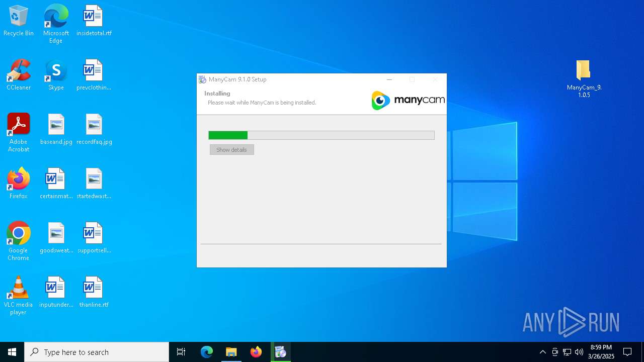Screen dimensions: 644x362
Task: Open the clock showing 8:59 PM
Action: [601, 352]
